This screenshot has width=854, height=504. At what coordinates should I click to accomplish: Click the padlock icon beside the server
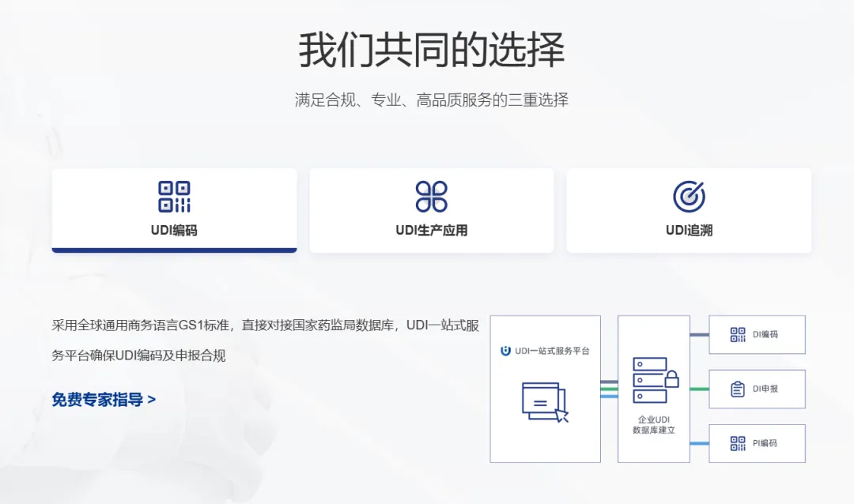point(671,378)
